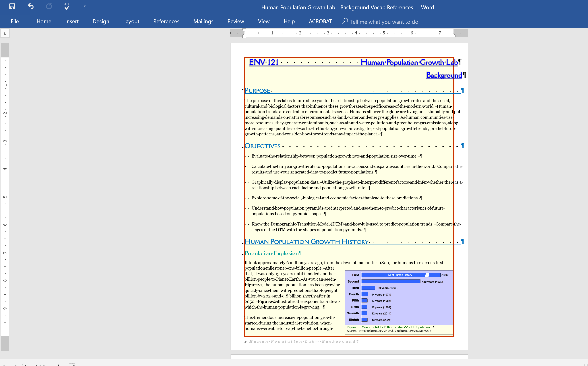The width and height of the screenshot is (588, 366).
Task: Click the 3-inch mark on horizontal ruler
Action: click(328, 33)
